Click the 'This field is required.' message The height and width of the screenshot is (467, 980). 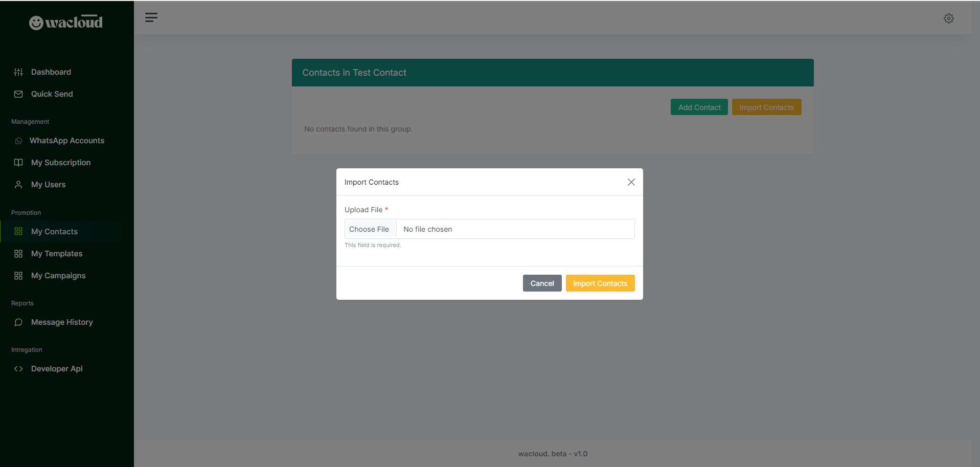pyautogui.click(x=373, y=245)
